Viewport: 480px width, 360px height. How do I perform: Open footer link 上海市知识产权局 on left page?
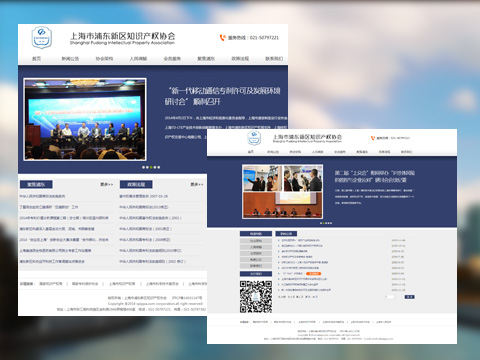pyautogui.click(x=122, y=284)
